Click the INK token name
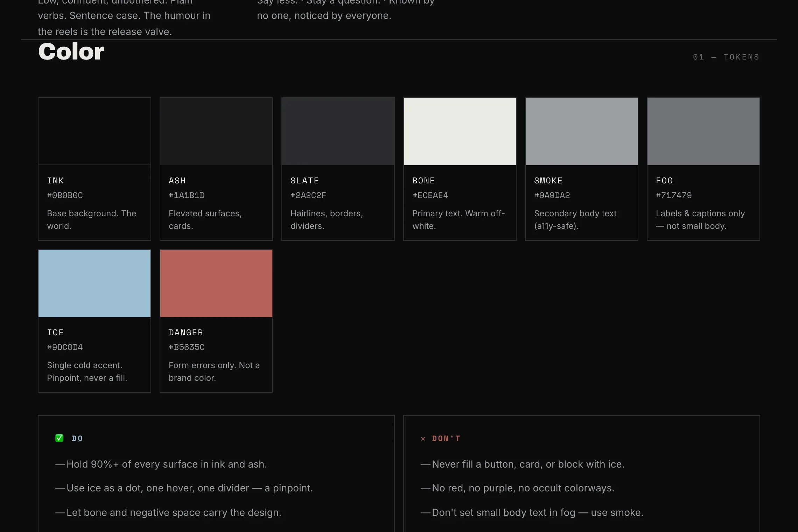The width and height of the screenshot is (798, 532). click(55, 181)
